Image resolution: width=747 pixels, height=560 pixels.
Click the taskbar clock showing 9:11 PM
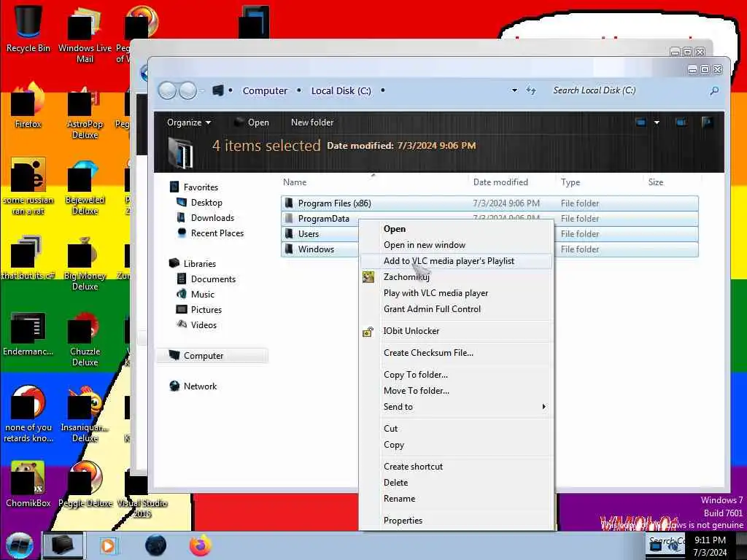point(710,546)
